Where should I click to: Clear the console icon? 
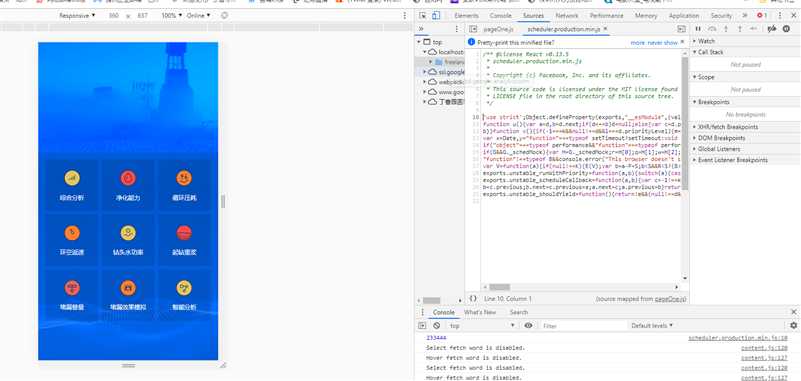click(x=436, y=325)
